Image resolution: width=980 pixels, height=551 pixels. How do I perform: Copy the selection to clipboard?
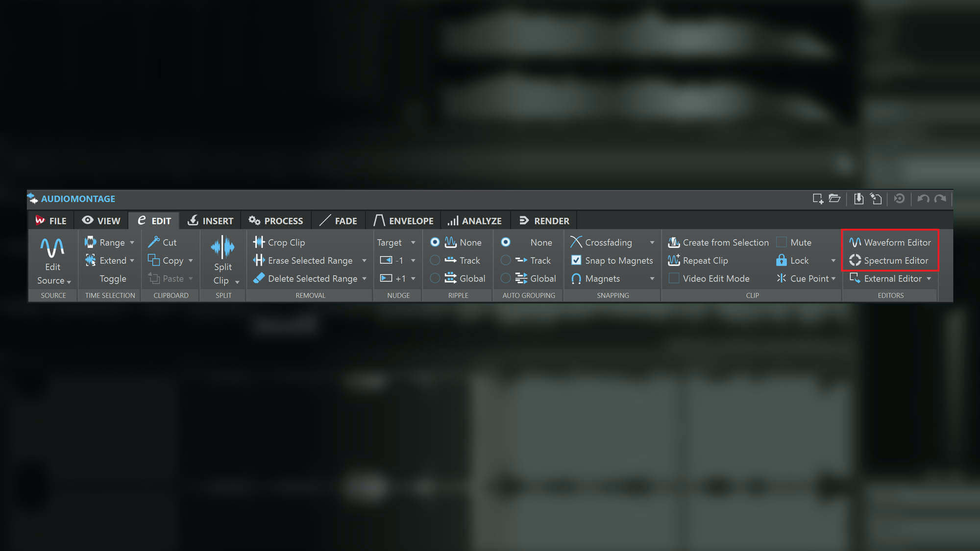(x=166, y=260)
